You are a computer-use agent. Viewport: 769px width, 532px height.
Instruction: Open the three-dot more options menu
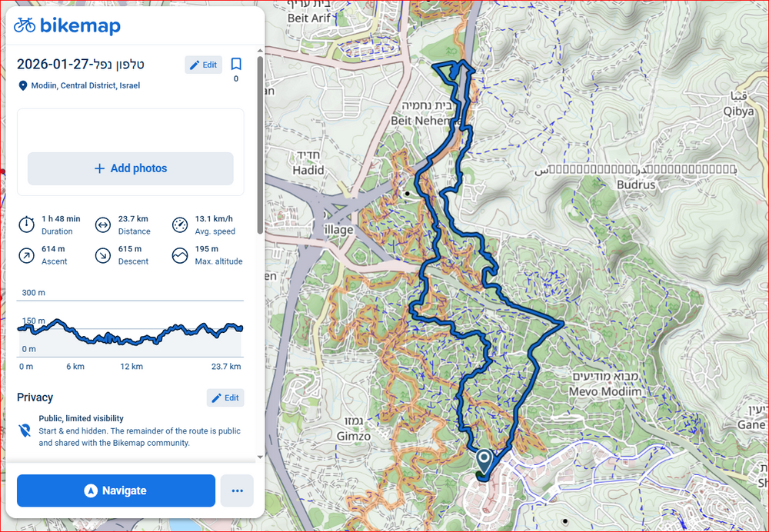point(237,490)
